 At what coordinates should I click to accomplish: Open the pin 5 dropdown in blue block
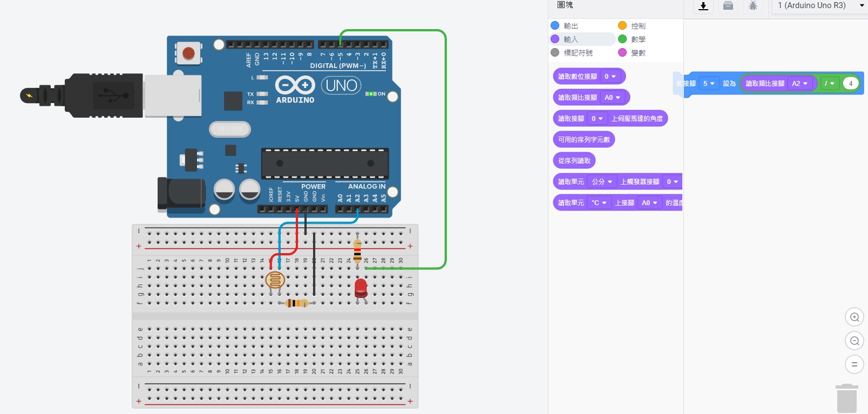(x=709, y=84)
